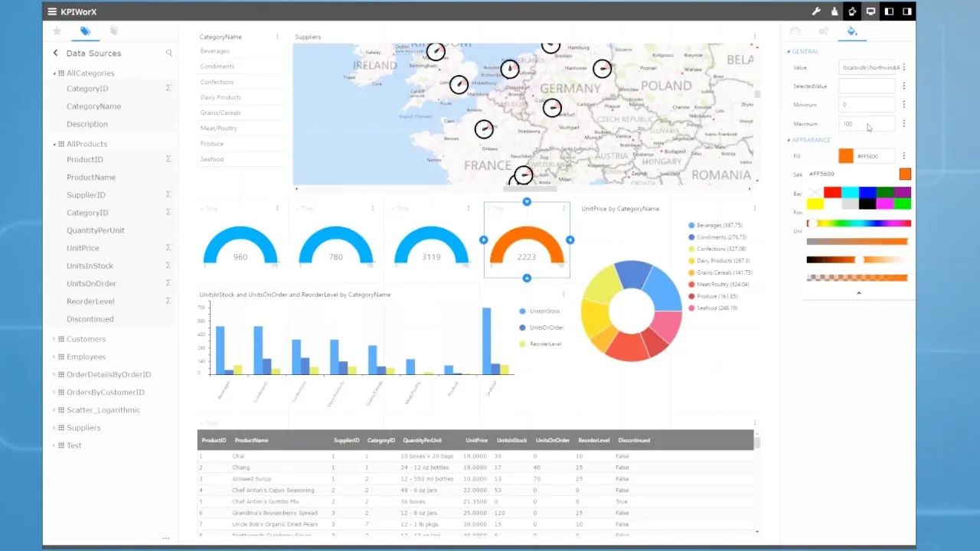Collapse the AllCategories data source
Image resolution: width=980 pixels, height=551 pixels.
pyautogui.click(x=54, y=73)
